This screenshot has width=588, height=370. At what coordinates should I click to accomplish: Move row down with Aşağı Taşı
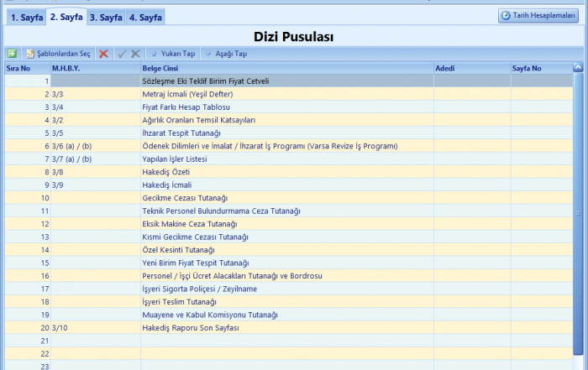(226, 54)
